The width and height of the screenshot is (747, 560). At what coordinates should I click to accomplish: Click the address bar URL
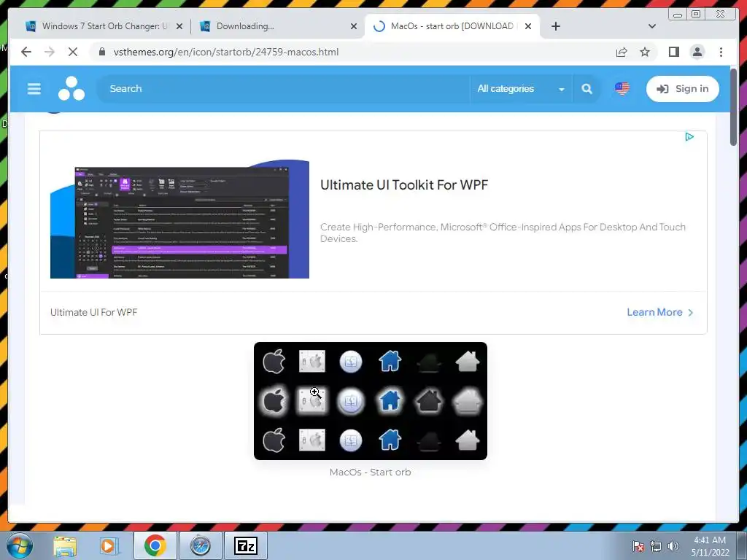pos(226,52)
